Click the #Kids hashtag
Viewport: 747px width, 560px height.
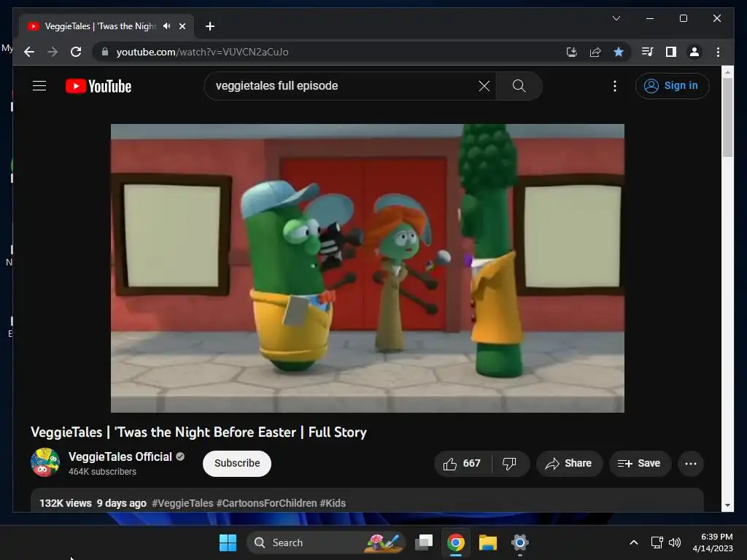[333, 503]
